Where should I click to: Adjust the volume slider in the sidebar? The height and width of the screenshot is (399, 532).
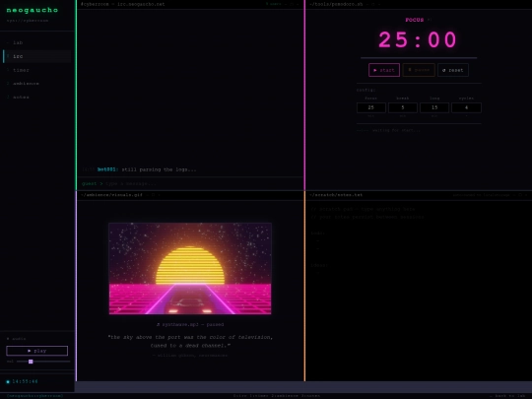[43, 362]
